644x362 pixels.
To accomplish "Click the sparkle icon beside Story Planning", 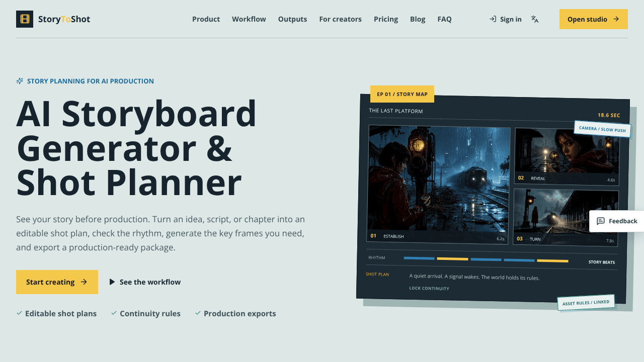I will pyautogui.click(x=20, y=81).
